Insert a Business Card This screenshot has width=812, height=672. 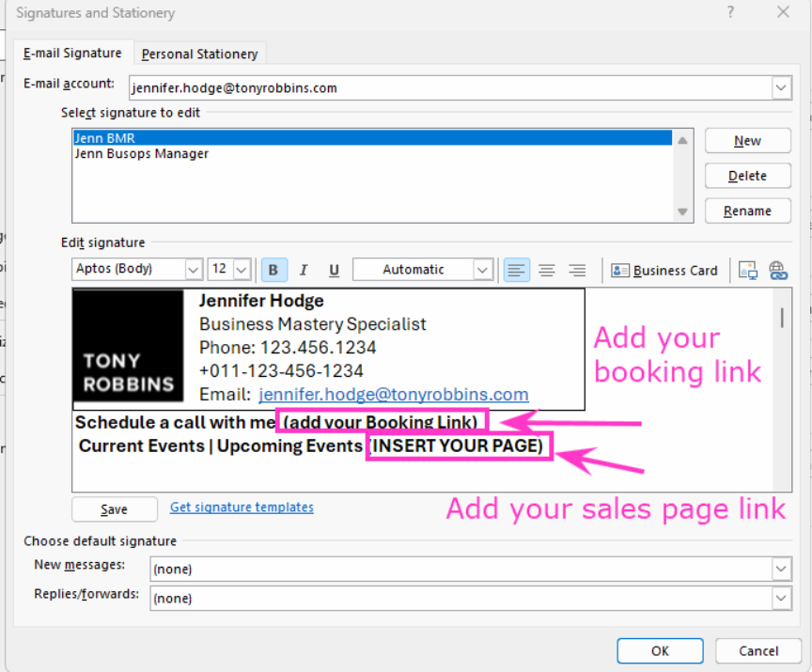[664, 271]
